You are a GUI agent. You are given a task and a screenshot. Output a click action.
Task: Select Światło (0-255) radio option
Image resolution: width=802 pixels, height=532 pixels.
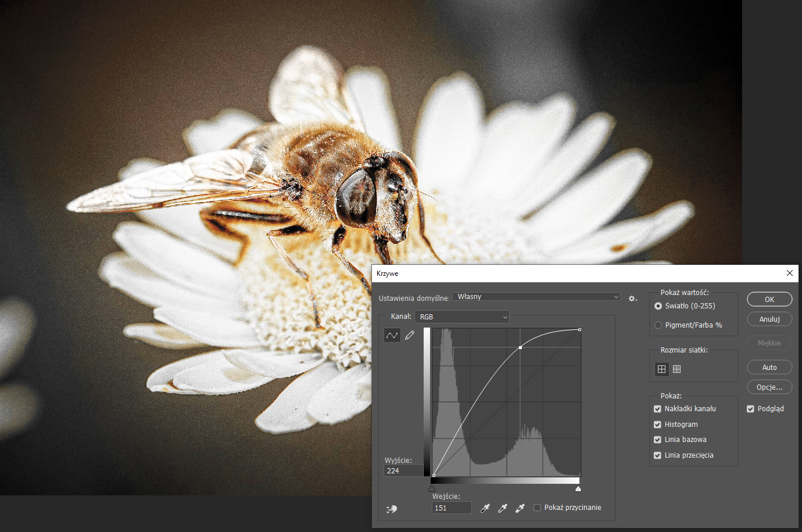tap(658, 306)
